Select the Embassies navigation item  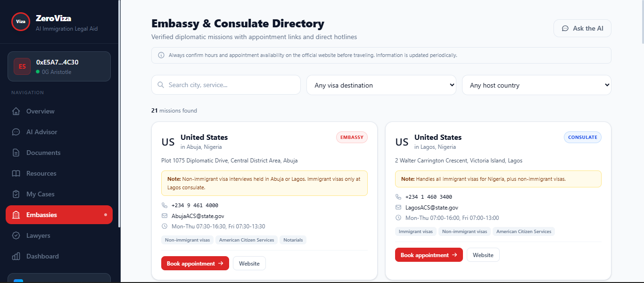point(59,215)
